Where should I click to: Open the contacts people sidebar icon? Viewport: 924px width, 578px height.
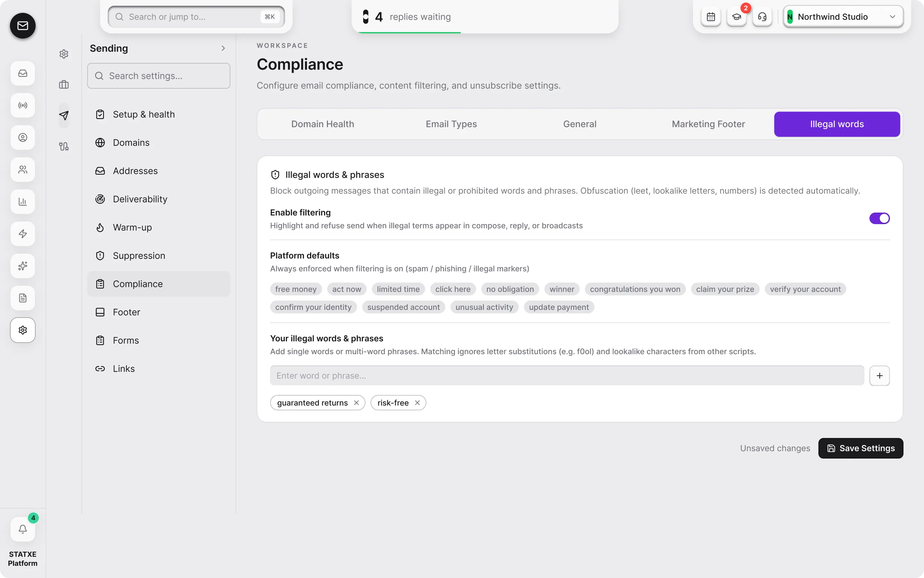[x=22, y=169]
